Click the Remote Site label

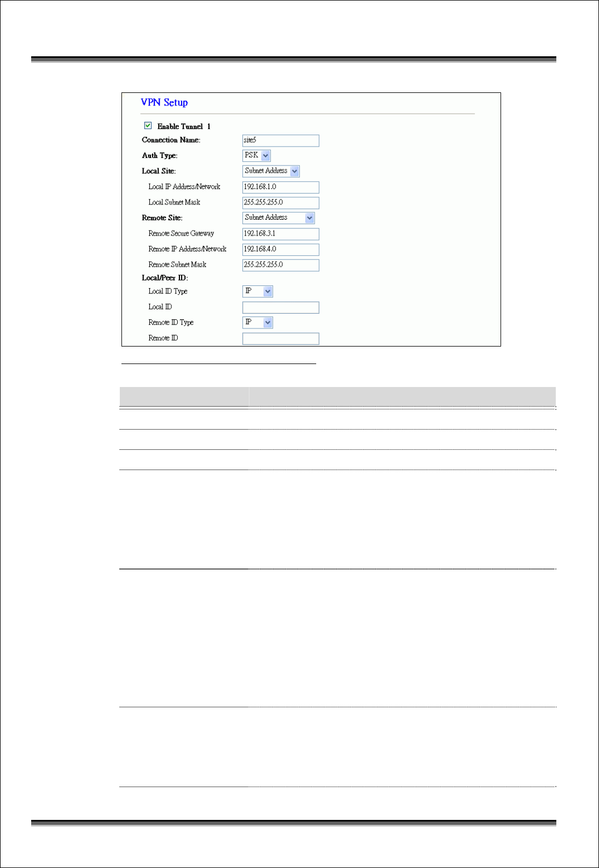[162, 218]
